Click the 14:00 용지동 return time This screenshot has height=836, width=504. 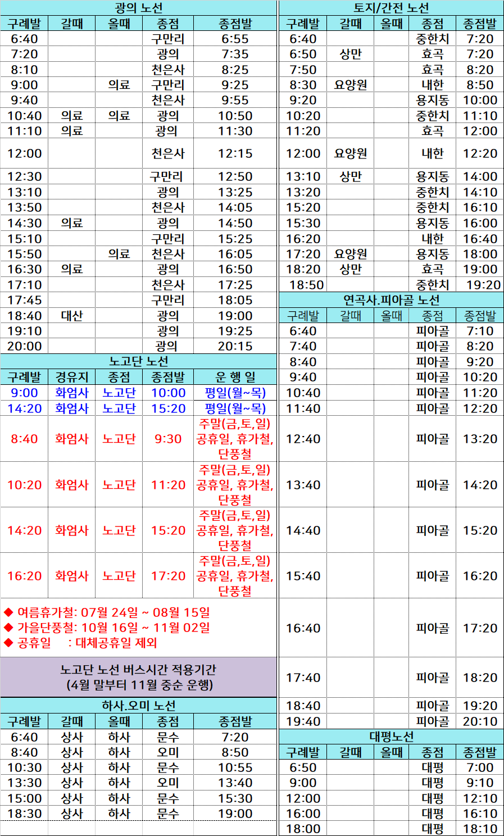(x=480, y=176)
